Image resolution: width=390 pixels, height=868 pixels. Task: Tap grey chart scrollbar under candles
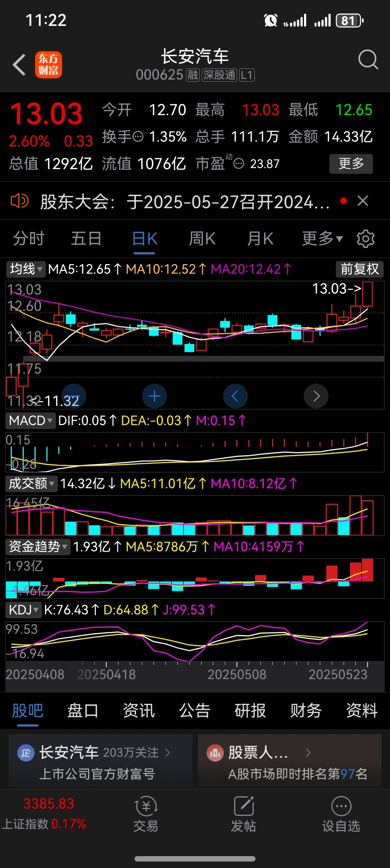coord(204,358)
